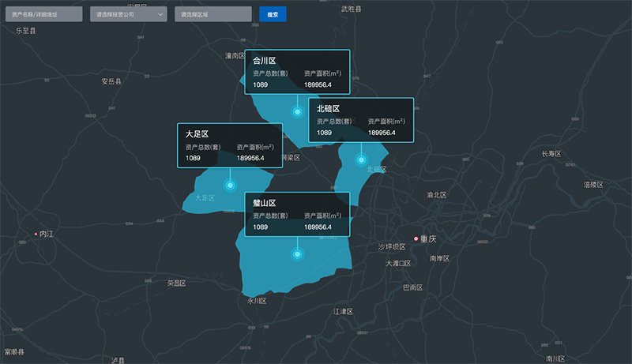This screenshot has height=364, width=632.
Task: Click the 大足区 map pin marker
Action: (230, 186)
